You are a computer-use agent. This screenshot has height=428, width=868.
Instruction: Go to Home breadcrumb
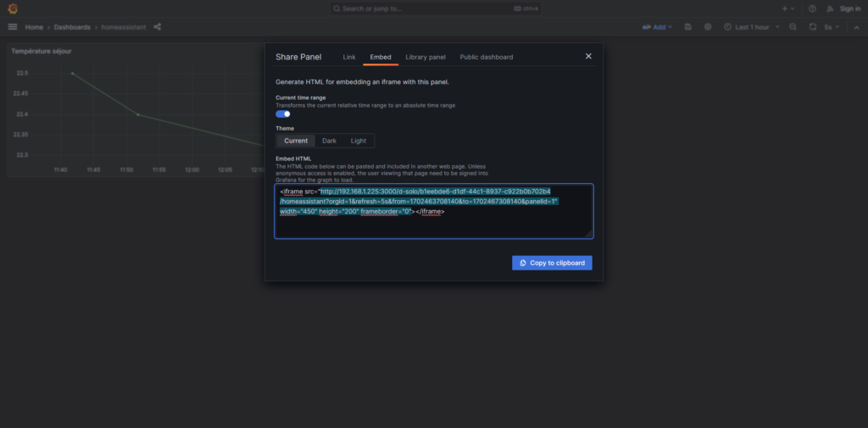(34, 27)
